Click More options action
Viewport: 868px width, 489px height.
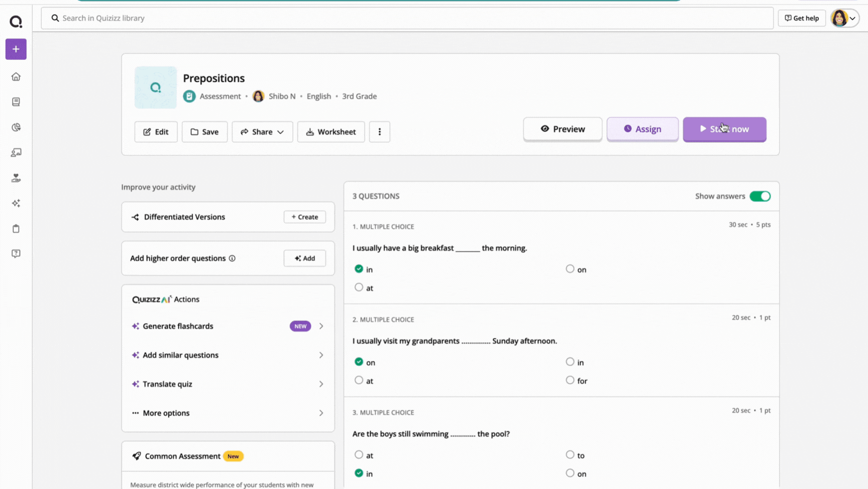[228, 413]
